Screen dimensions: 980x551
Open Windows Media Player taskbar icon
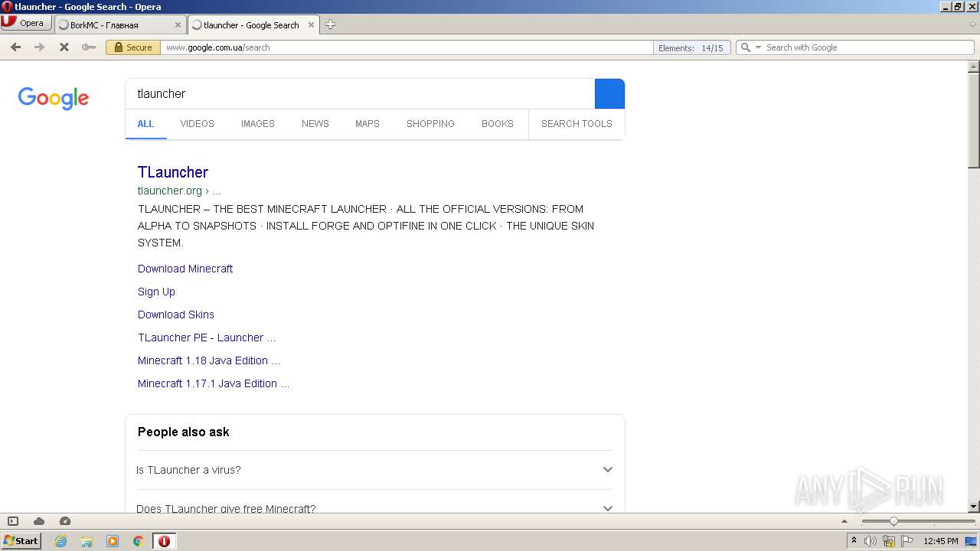pos(113,541)
